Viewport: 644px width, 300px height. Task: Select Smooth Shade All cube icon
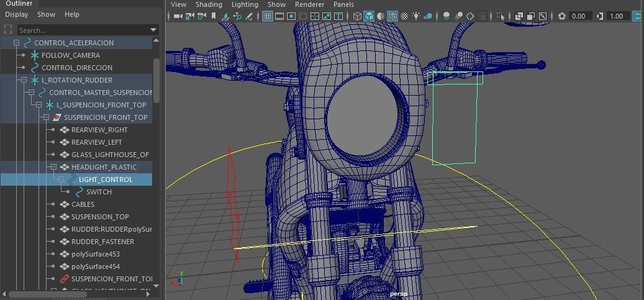point(370,16)
